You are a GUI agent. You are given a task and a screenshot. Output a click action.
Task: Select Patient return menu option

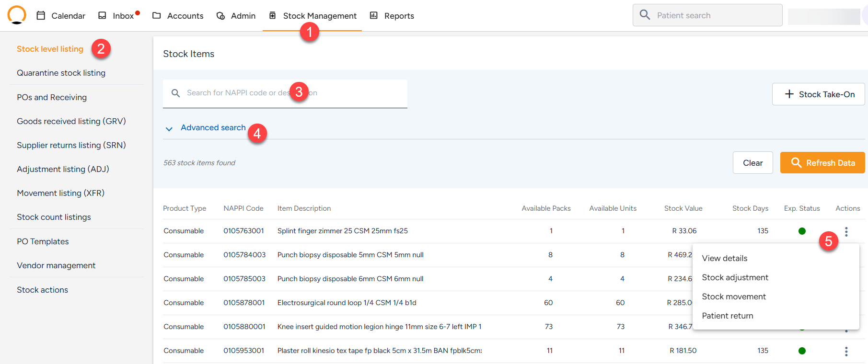tap(727, 316)
